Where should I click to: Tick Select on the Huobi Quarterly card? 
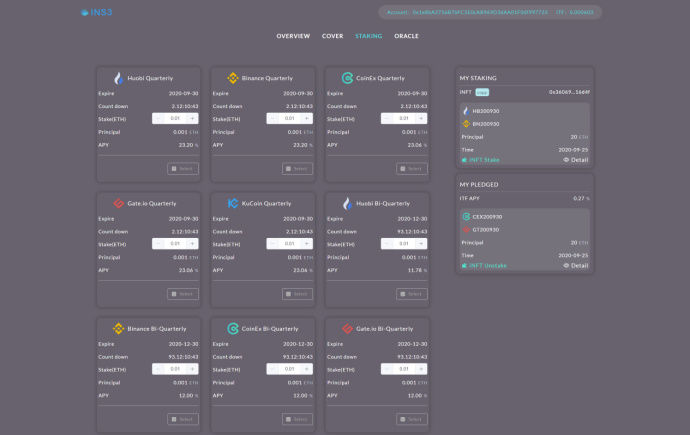coord(183,169)
